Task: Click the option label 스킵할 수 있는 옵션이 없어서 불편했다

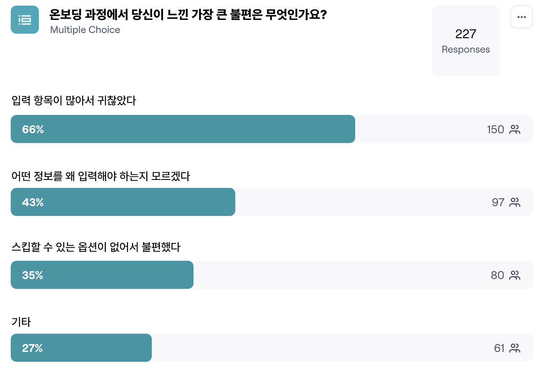Action: tap(96, 247)
